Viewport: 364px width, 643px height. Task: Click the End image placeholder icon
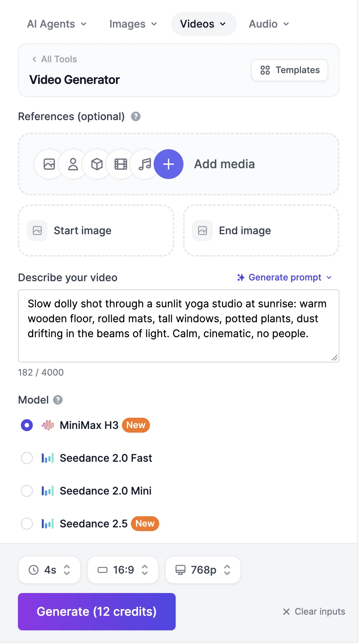[x=203, y=230]
